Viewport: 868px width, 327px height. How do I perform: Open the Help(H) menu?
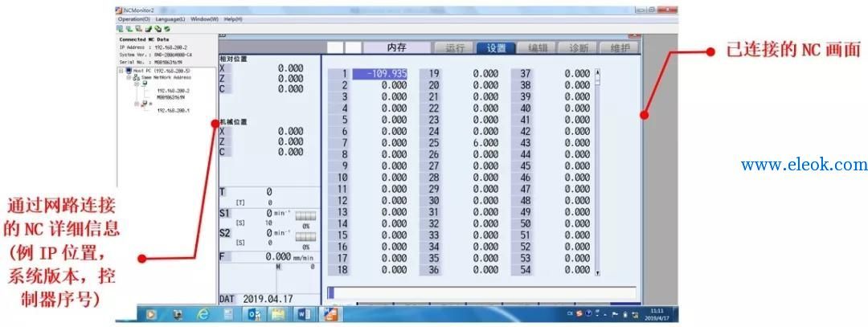233,19
